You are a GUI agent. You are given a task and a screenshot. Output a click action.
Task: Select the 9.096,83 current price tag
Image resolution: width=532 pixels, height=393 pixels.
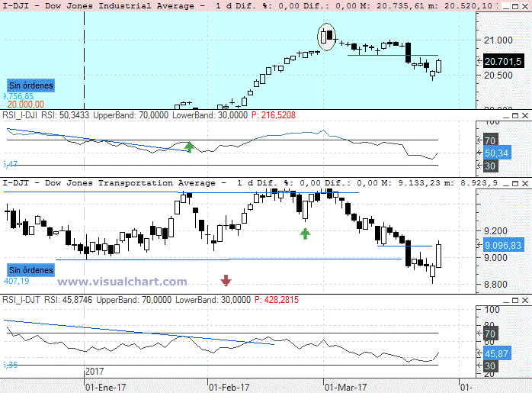503,245
